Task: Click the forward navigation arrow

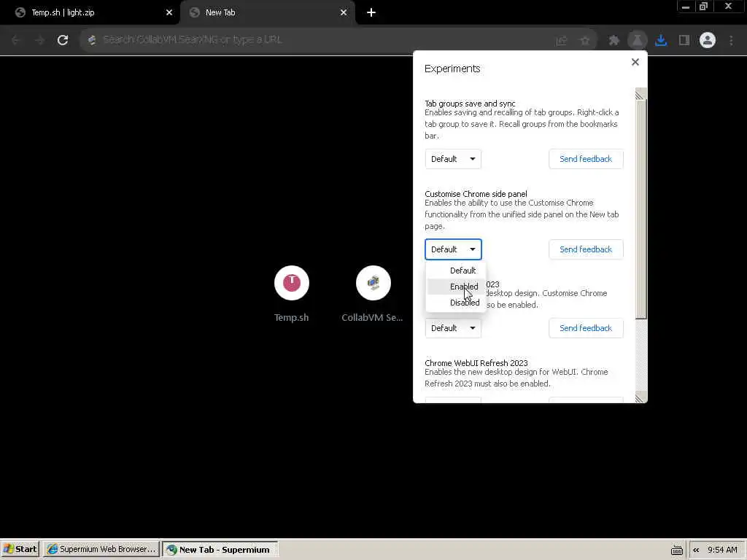Action: coord(39,40)
